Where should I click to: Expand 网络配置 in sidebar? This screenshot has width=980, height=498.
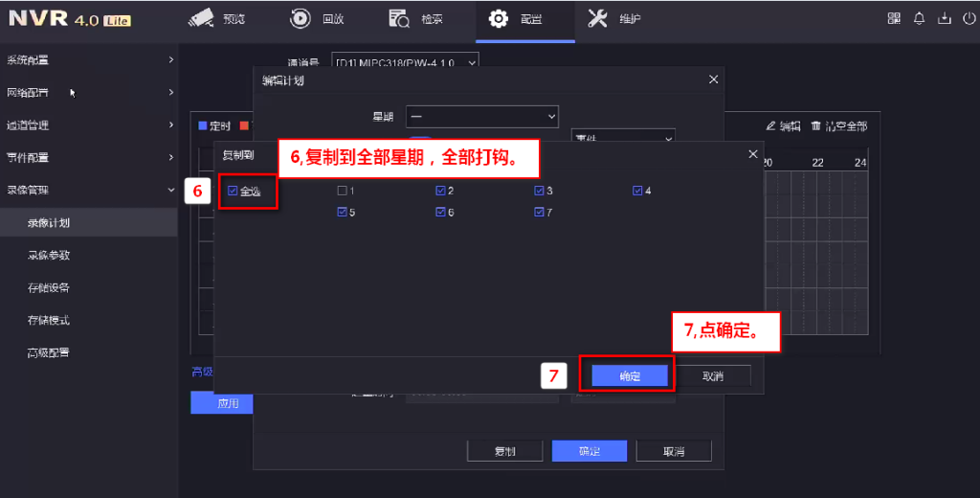[x=89, y=93]
